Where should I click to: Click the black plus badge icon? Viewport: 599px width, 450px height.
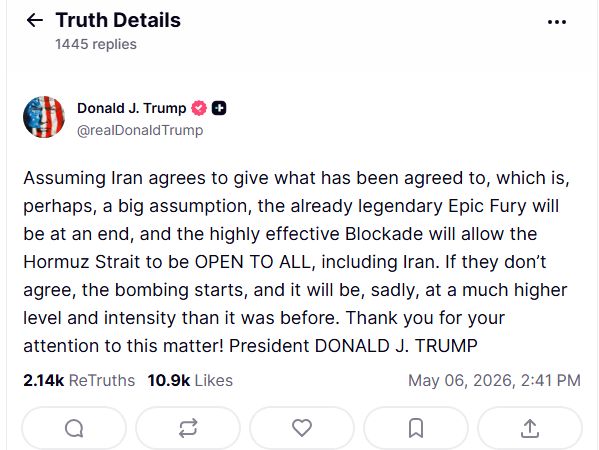[219, 108]
